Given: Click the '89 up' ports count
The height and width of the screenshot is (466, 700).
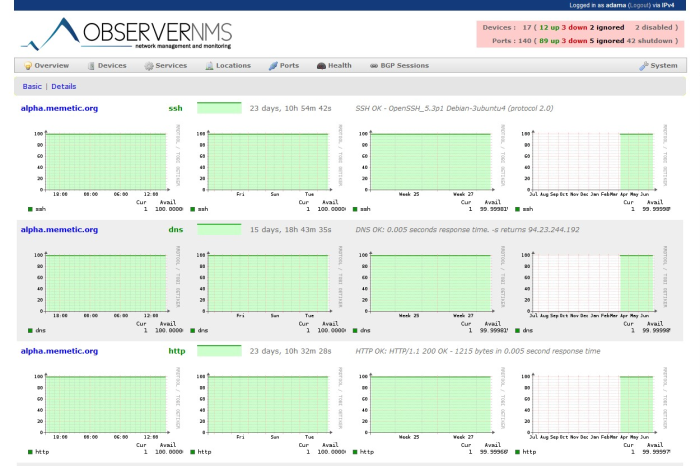Looking at the screenshot, I should point(549,41).
